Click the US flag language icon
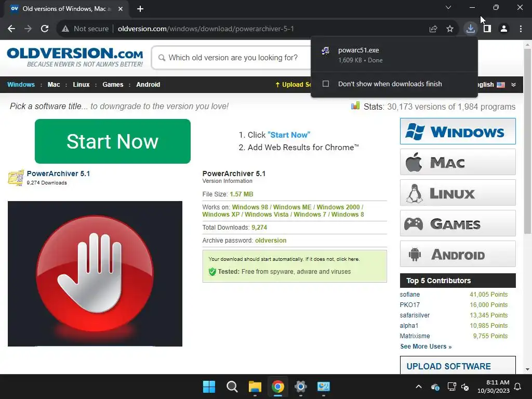This screenshot has height=399, width=532. [x=501, y=85]
